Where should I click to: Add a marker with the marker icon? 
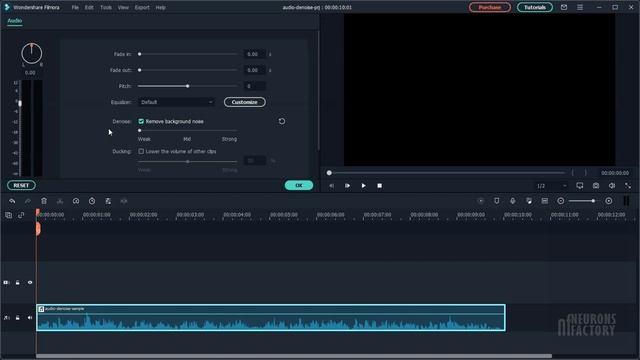(x=496, y=201)
